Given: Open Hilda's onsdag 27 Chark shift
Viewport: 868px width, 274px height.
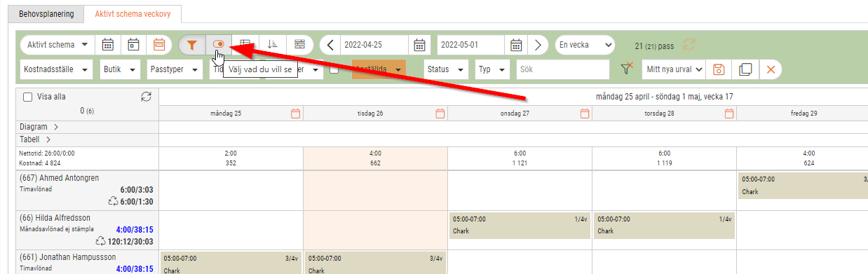Looking at the screenshot, I should [520, 226].
